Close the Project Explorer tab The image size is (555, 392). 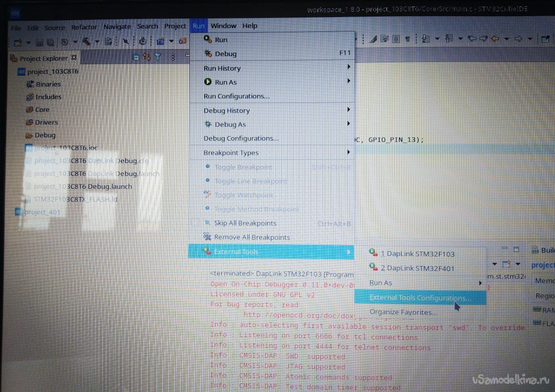coord(74,57)
